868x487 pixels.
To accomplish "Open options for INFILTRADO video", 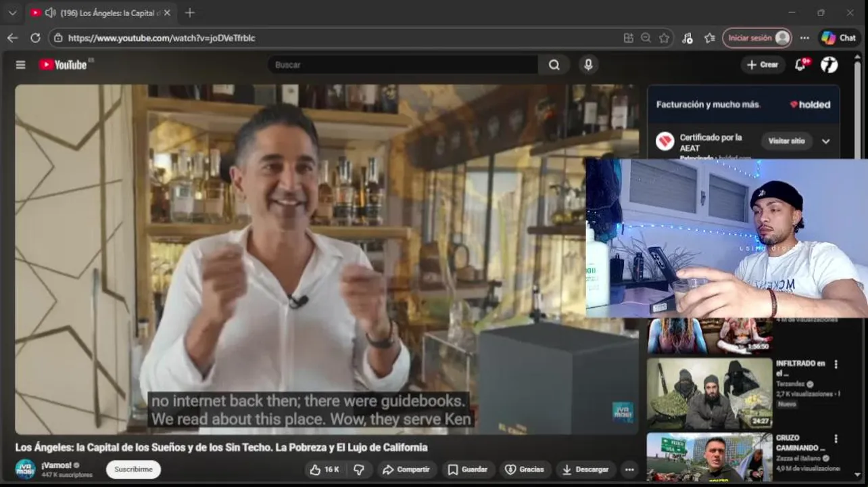I will point(836,365).
